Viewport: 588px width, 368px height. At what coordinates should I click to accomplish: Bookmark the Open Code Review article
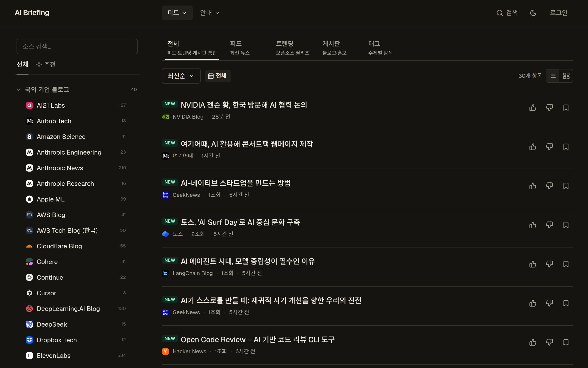tap(566, 342)
